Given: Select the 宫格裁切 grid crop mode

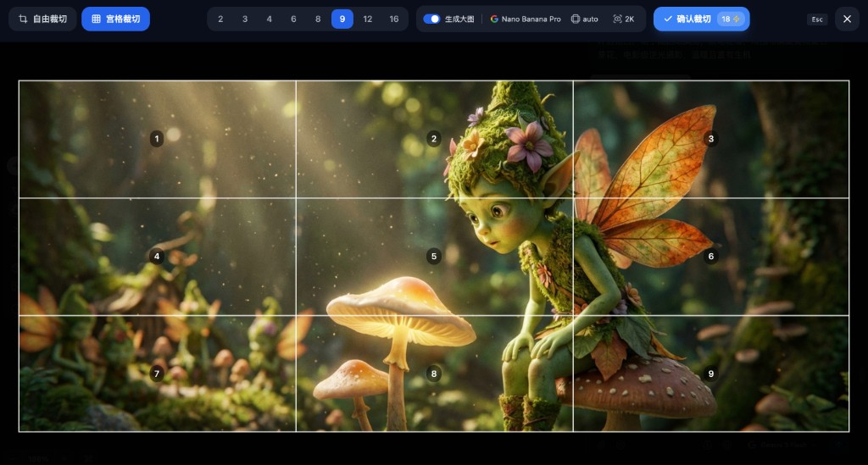Looking at the screenshot, I should click(x=115, y=19).
